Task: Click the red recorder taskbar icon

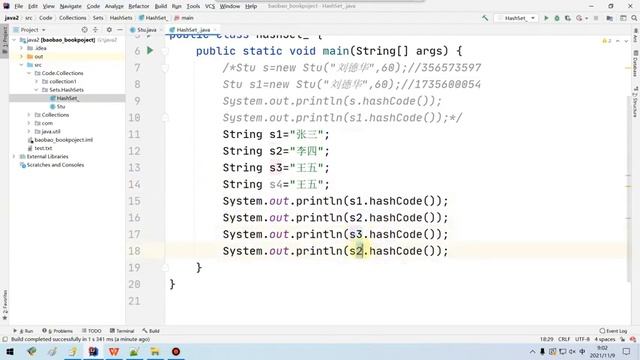Action: coord(176,351)
